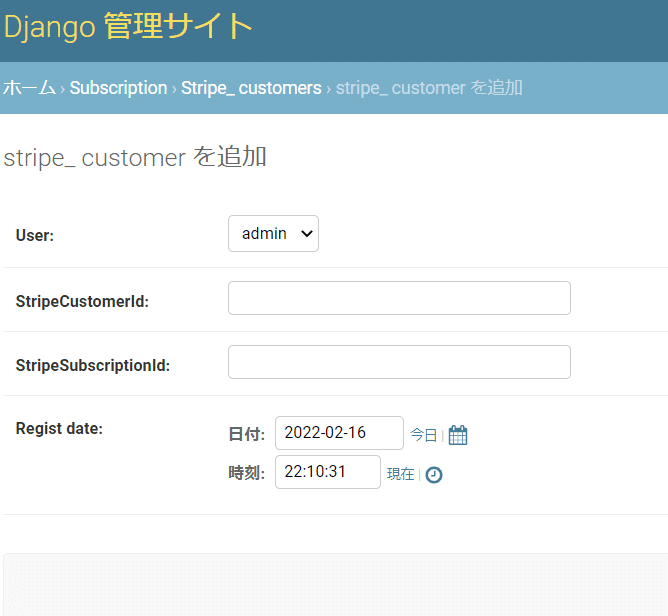Click the StripeSubscriptionId input field

pyautogui.click(x=399, y=362)
